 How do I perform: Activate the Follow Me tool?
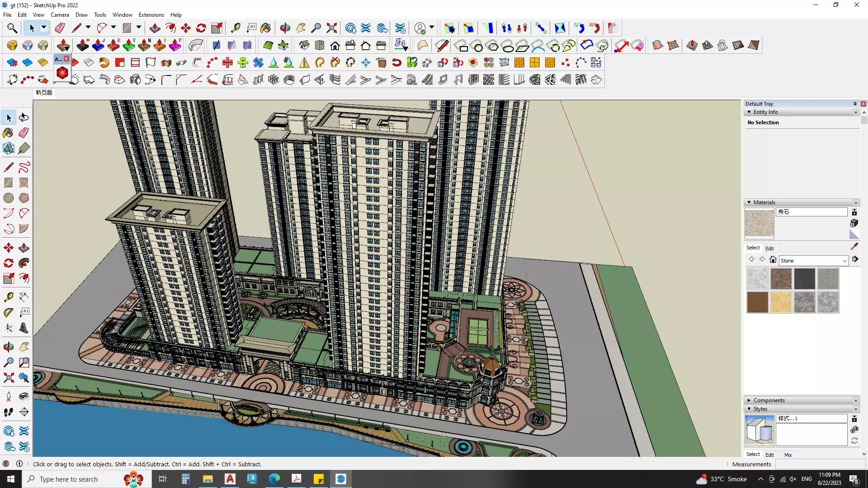click(24, 263)
